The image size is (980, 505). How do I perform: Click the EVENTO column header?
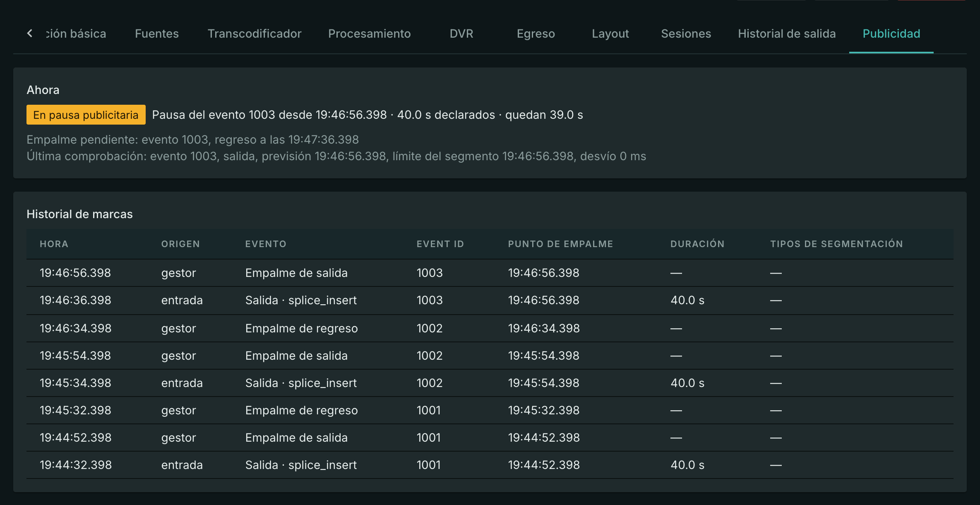coord(266,244)
